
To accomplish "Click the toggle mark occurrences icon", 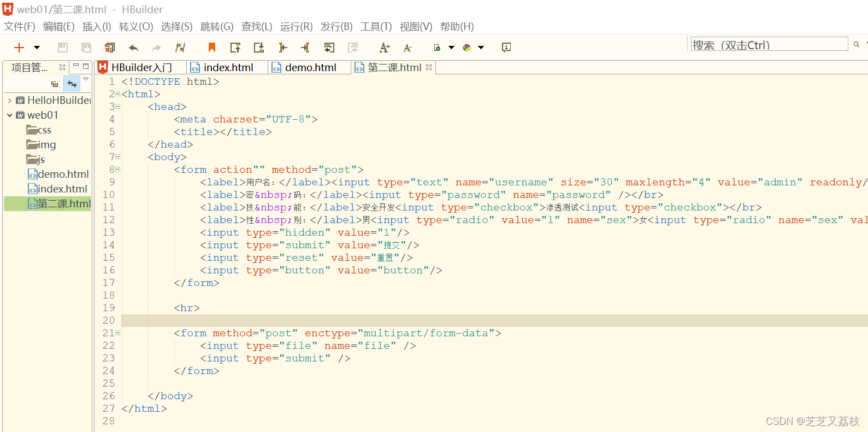I will (x=180, y=48).
